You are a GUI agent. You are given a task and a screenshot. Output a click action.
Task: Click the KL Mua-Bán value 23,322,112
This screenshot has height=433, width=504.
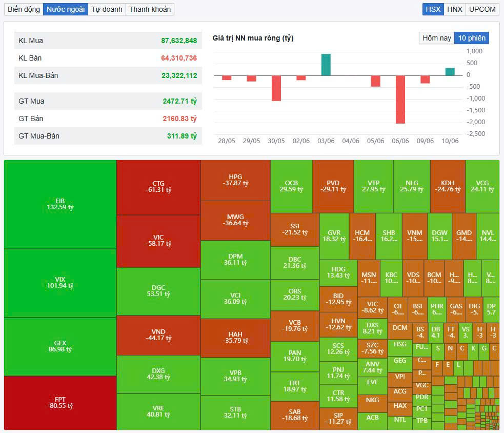(179, 75)
